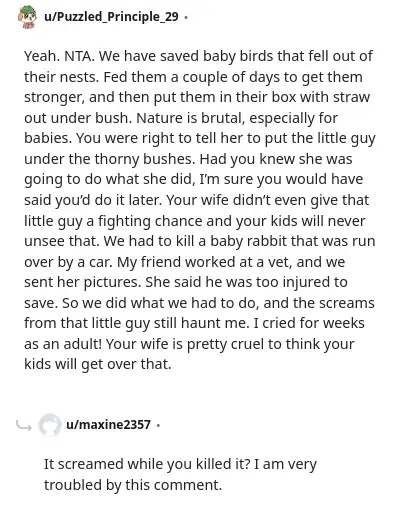Open the u/maxine2357 username link

click(108, 425)
